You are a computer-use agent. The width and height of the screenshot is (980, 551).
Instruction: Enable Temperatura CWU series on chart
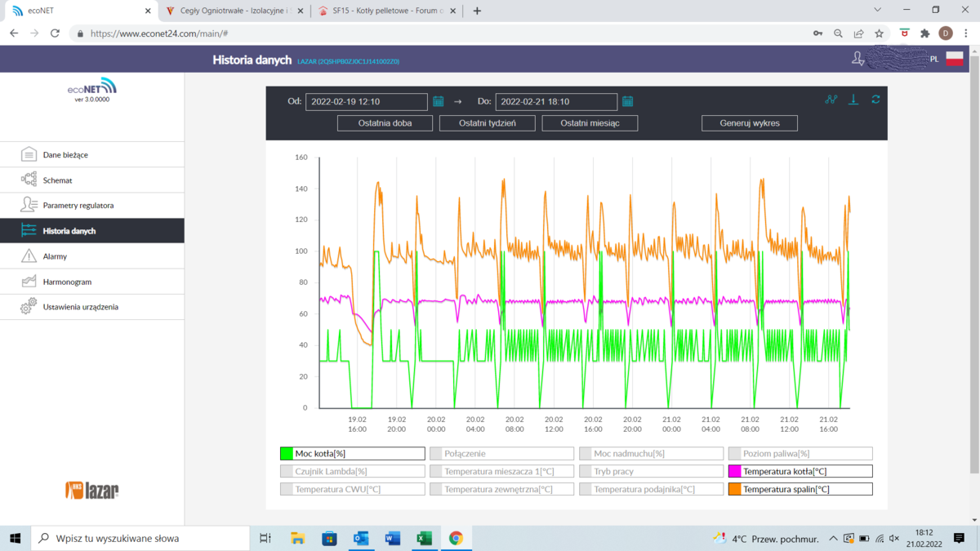point(352,490)
